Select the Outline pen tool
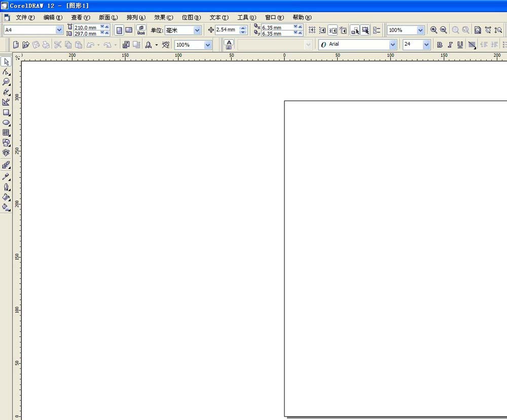The image size is (507, 420). (x=6, y=187)
